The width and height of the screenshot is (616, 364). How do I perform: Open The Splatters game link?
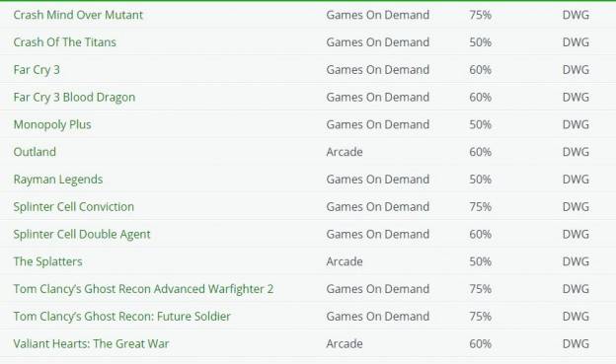[x=48, y=261]
